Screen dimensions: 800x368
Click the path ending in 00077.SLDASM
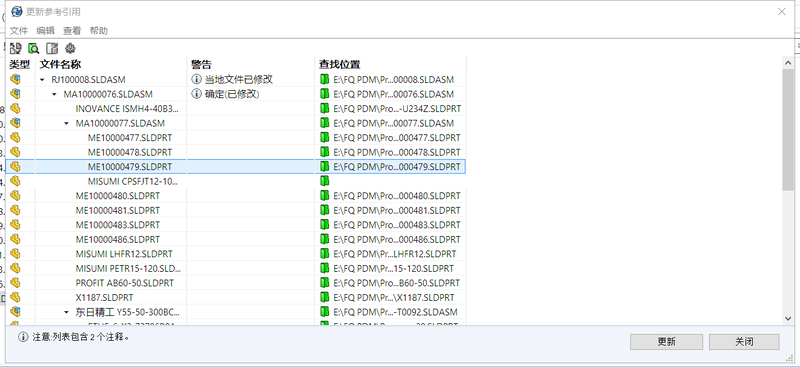point(393,123)
